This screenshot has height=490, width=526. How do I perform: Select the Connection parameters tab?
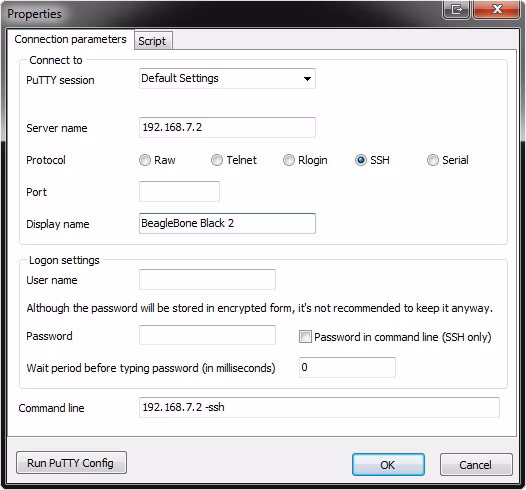[70, 40]
